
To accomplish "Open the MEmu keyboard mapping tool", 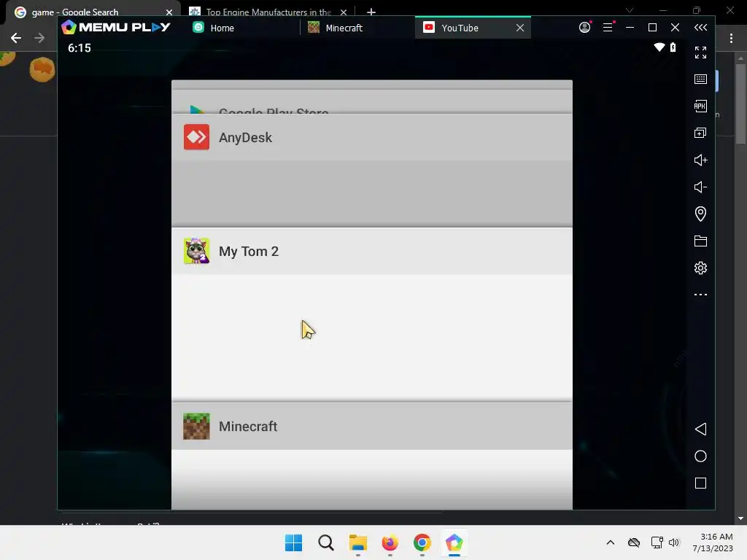I will coord(700,79).
